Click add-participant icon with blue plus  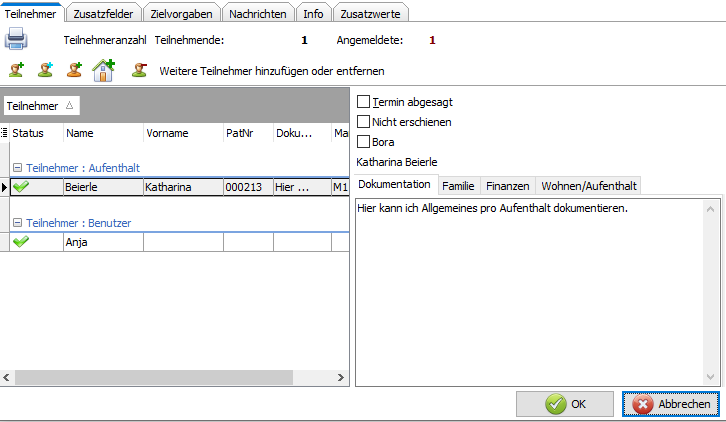(46, 70)
